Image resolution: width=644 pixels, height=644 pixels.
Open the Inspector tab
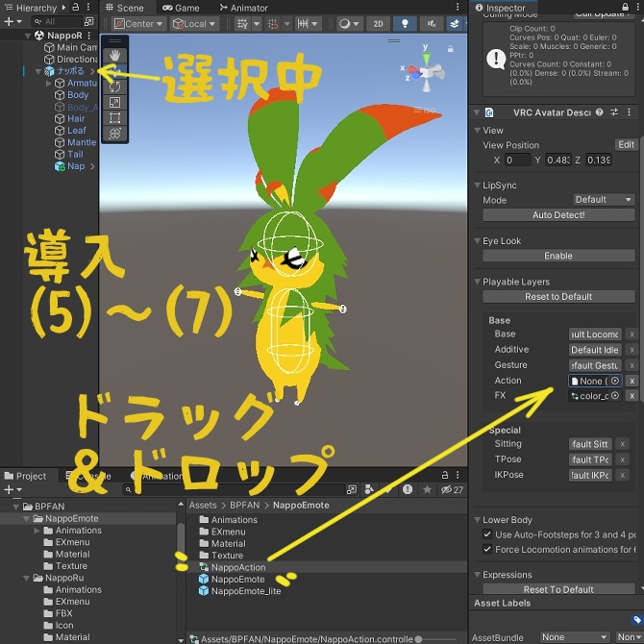501,8
